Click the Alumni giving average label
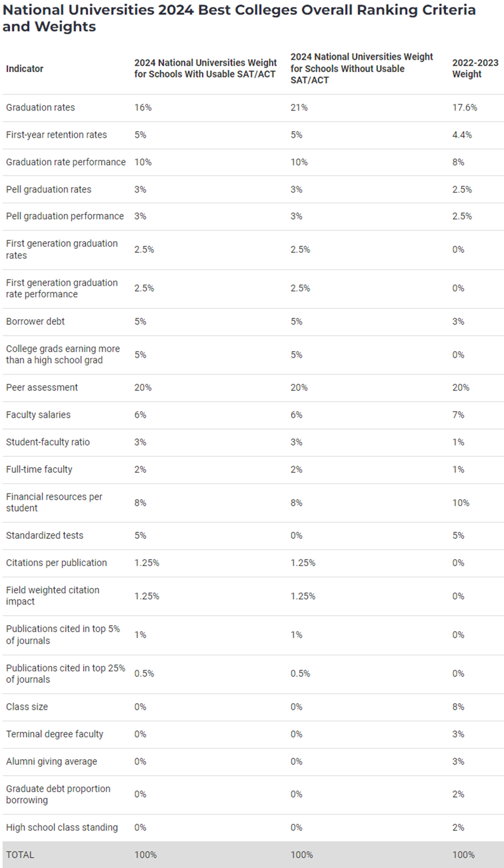The image size is (504, 868). [51, 762]
